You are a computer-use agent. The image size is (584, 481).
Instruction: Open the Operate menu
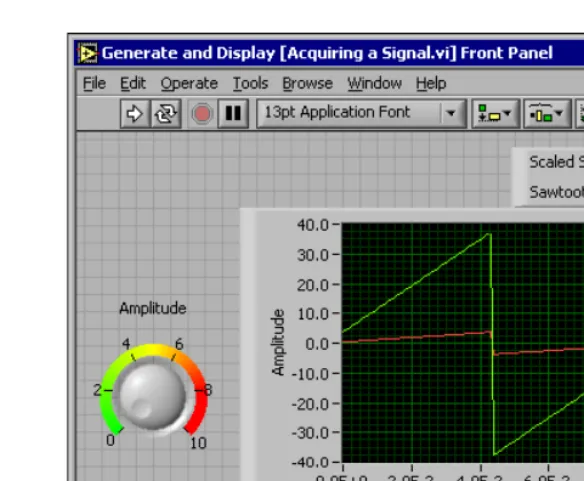[x=189, y=83]
